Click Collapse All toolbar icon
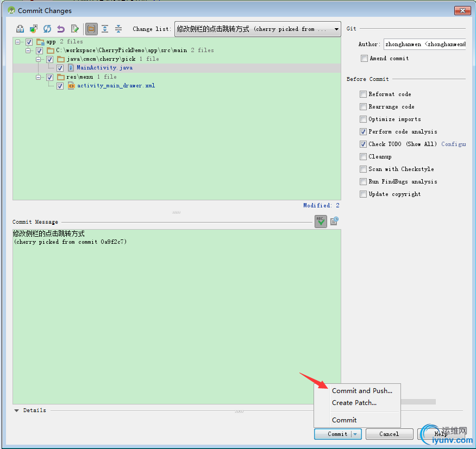This screenshot has width=476, height=449. pos(118,29)
